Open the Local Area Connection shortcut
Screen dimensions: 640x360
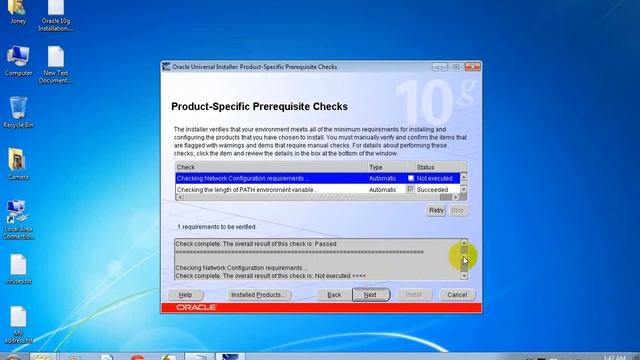tap(18, 220)
